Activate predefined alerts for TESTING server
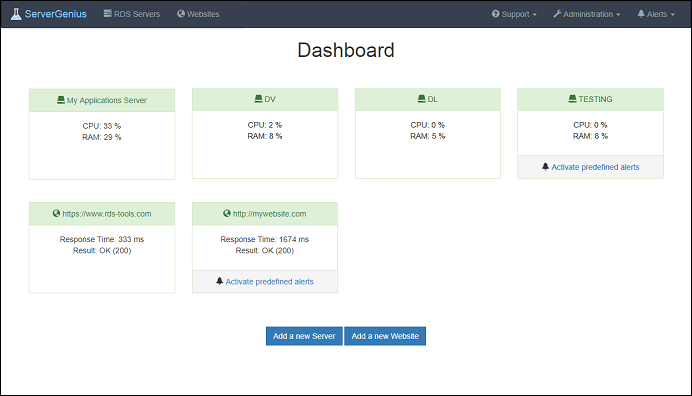This screenshot has height=396, width=692. pyautogui.click(x=595, y=167)
